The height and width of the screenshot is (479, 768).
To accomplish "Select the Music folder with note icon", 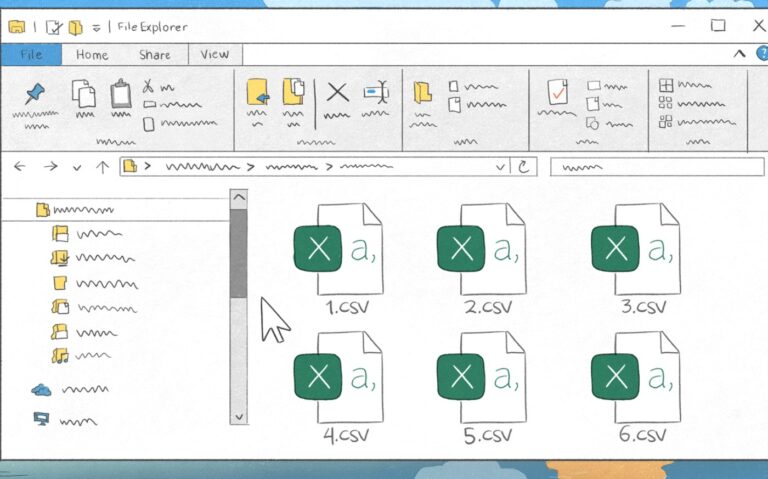I will (x=81, y=356).
